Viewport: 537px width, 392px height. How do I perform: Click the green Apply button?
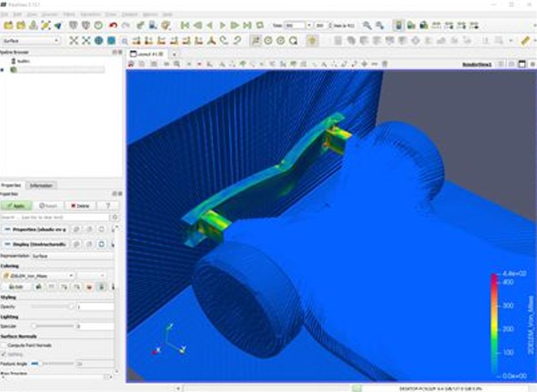16,206
